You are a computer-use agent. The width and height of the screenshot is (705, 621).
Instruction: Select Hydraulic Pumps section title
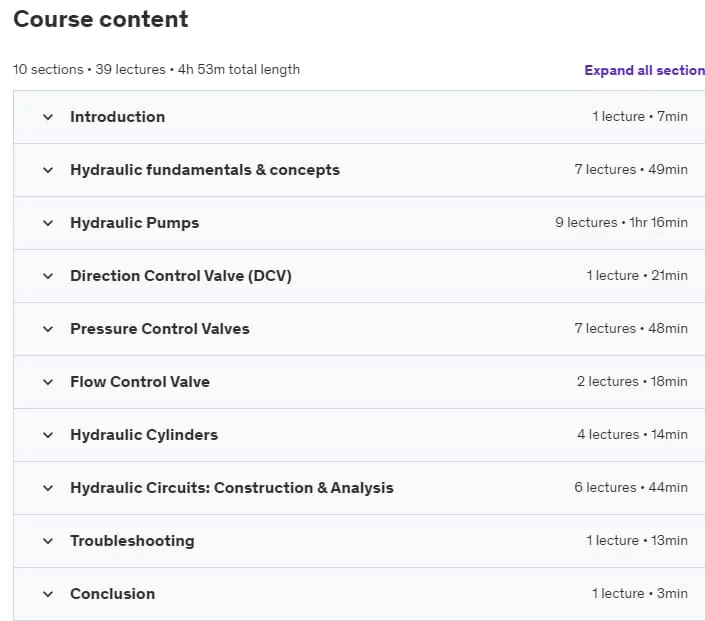pyautogui.click(x=134, y=223)
